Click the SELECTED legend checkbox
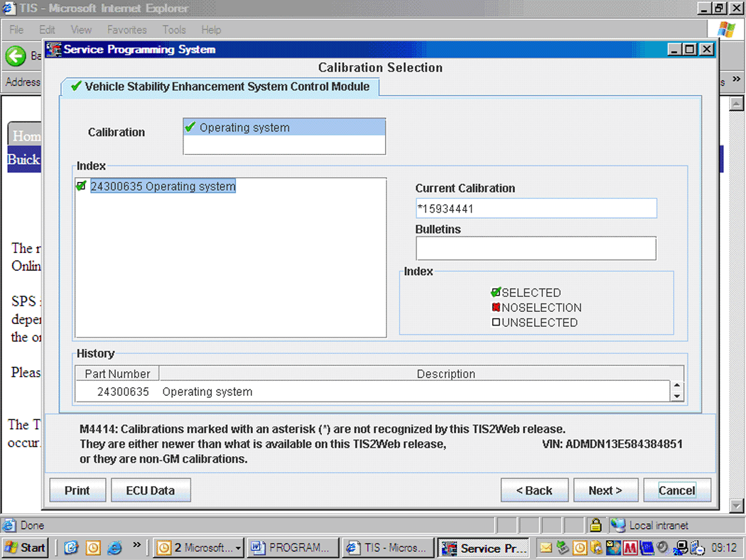Screen dimensions: 746x560 click(x=496, y=293)
